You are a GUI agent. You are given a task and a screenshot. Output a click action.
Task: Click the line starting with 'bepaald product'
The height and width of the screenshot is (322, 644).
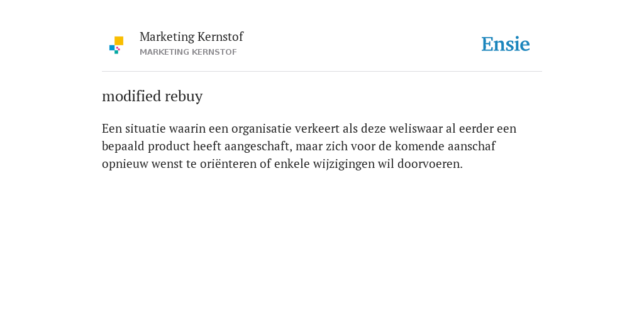[x=299, y=147]
